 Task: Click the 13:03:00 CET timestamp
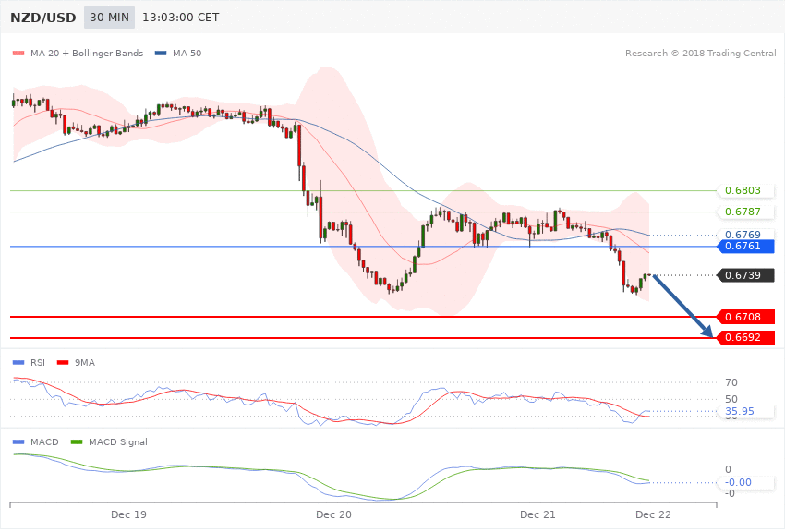click(181, 18)
